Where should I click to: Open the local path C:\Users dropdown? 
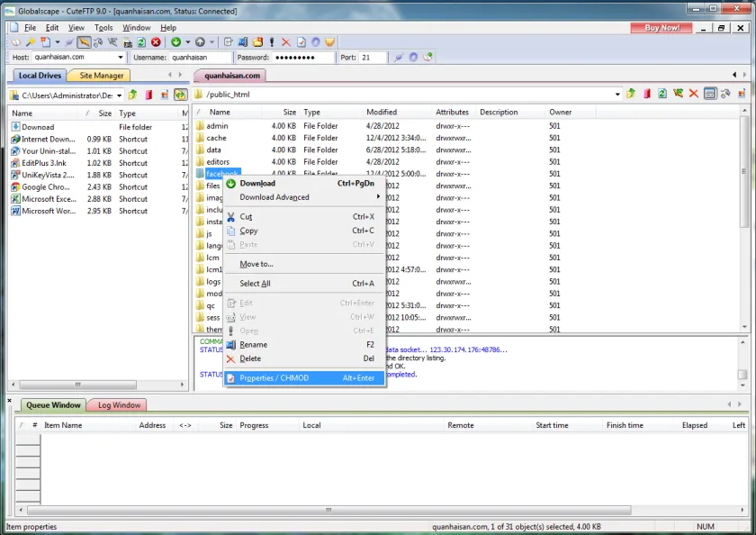point(119,95)
